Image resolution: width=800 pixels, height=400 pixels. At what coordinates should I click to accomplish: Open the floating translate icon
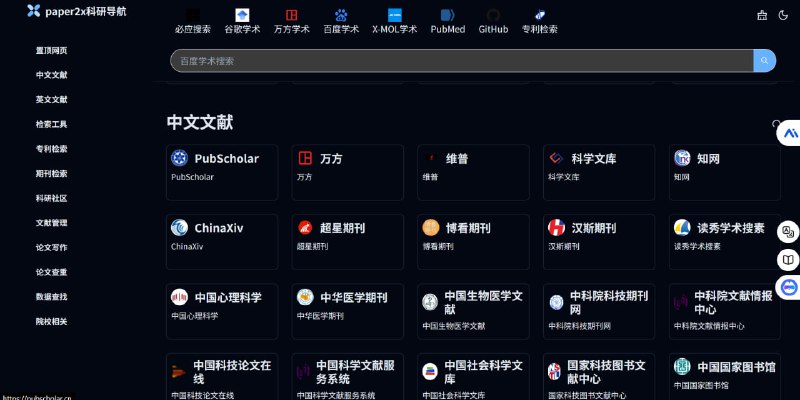pyautogui.click(x=789, y=232)
